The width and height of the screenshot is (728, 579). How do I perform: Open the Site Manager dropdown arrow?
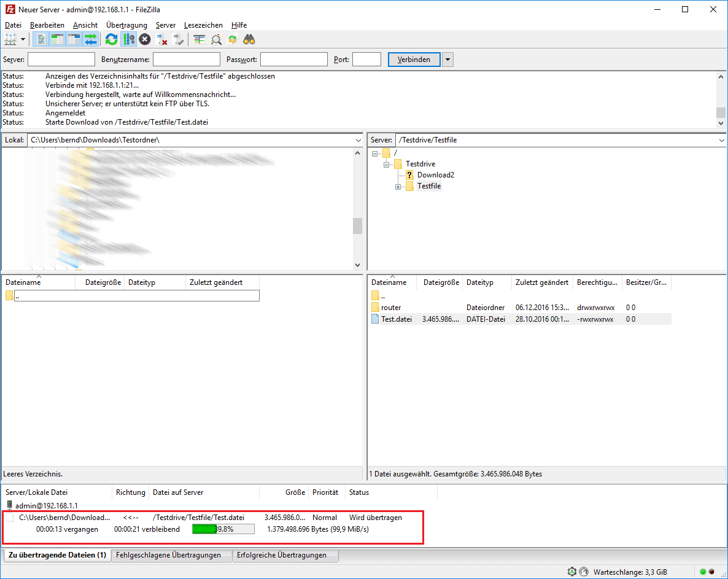point(23,39)
